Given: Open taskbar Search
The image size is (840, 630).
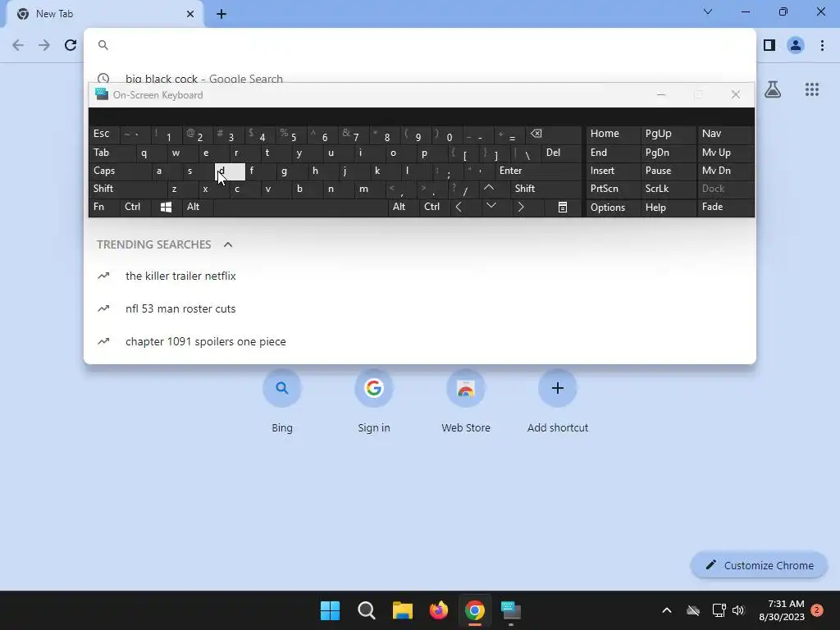Looking at the screenshot, I should 367,610.
